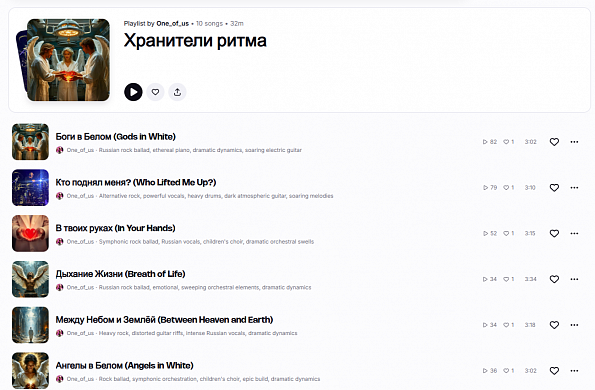Click like count icon for Кто поднял меня?
Image resolution: width=595 pixels, height=390 pixels.
(x=506, y=188)
